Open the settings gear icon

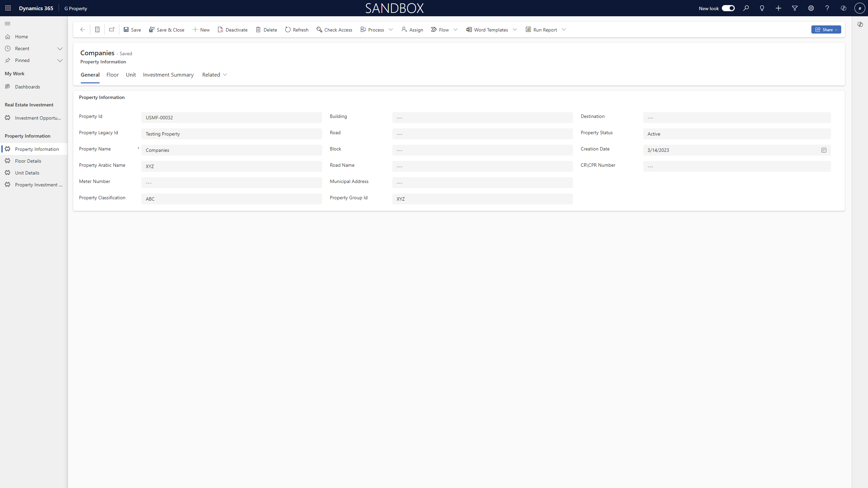(x=811, y=8)
